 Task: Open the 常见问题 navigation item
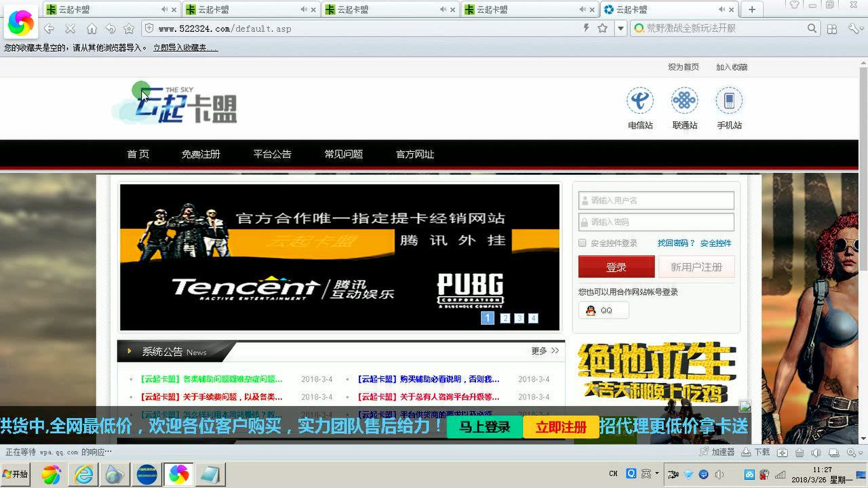pos(343,154)
